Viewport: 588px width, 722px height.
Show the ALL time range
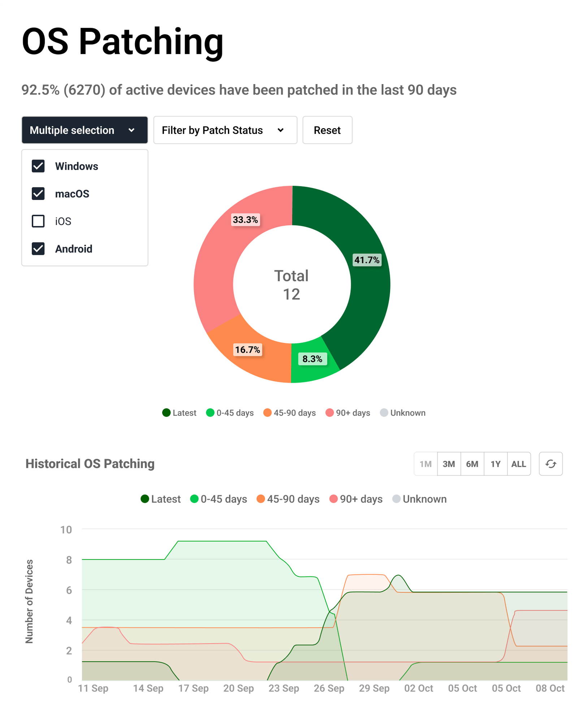(519, 464)
